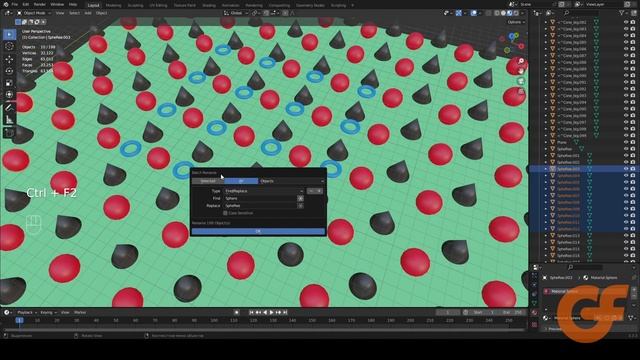The width and height of the screenshot is (640, 360).
Task: Select the Scale tool
Action: tap(9, 83)
